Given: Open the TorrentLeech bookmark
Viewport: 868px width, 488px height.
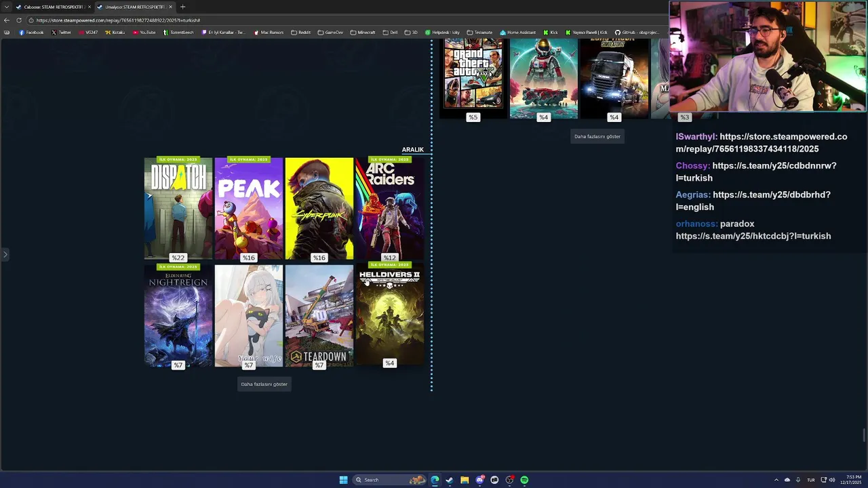Looking at the screenshot, I should click(178, 33).
